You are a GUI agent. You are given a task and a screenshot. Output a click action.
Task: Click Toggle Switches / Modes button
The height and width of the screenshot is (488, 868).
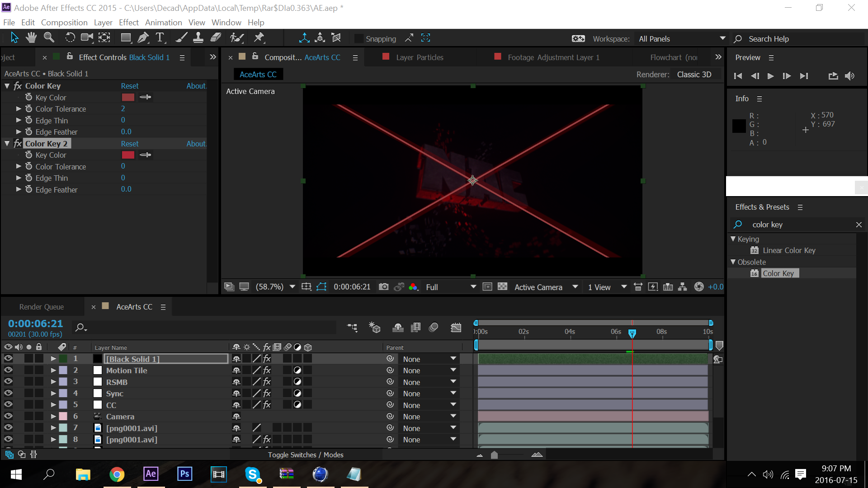[x=306, y=455]
